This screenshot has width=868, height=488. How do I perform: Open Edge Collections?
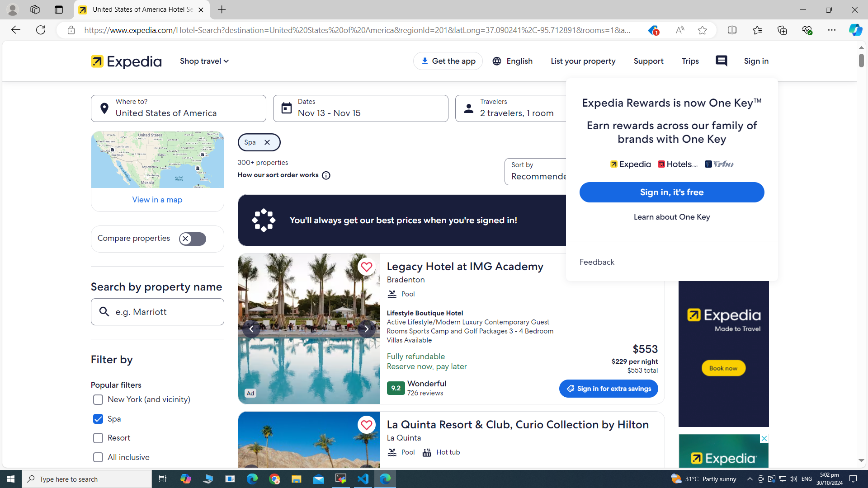click(x=782, y=30)
